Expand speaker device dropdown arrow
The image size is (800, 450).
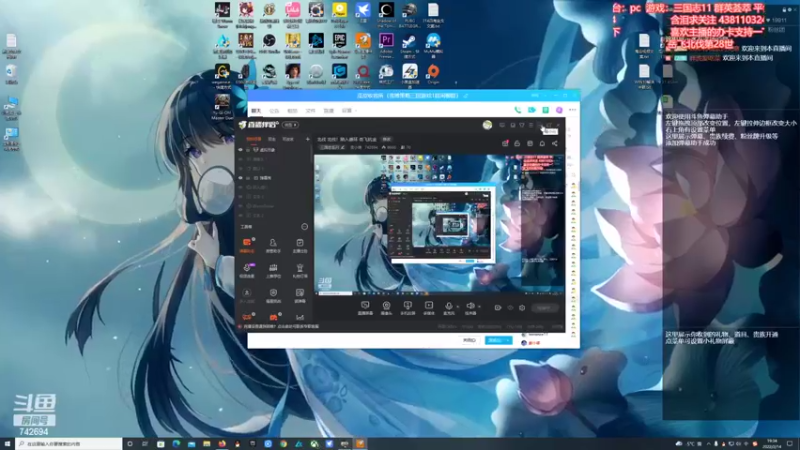tap(479, 307)
